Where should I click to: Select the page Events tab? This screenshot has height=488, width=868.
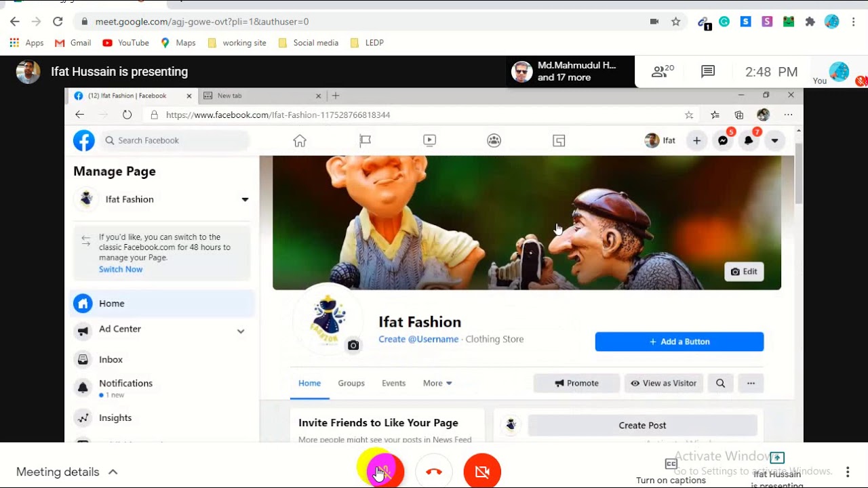tap(393, 383)
